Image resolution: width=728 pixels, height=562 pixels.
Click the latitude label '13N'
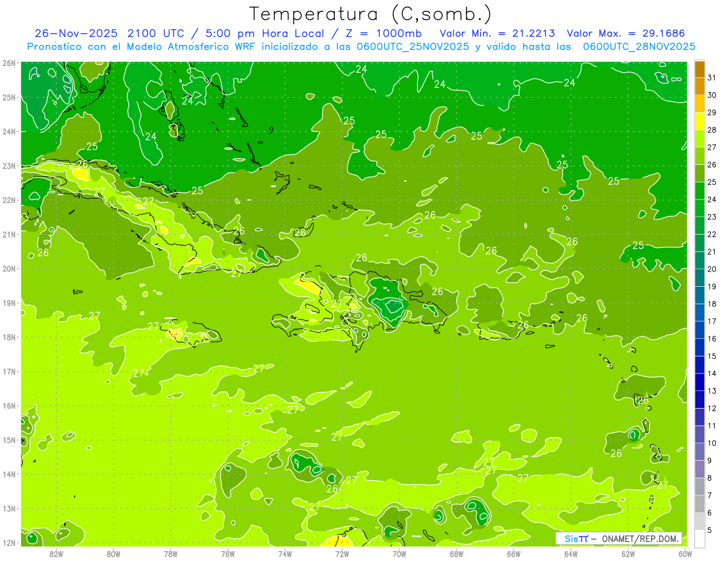click(x=9, y=508)
